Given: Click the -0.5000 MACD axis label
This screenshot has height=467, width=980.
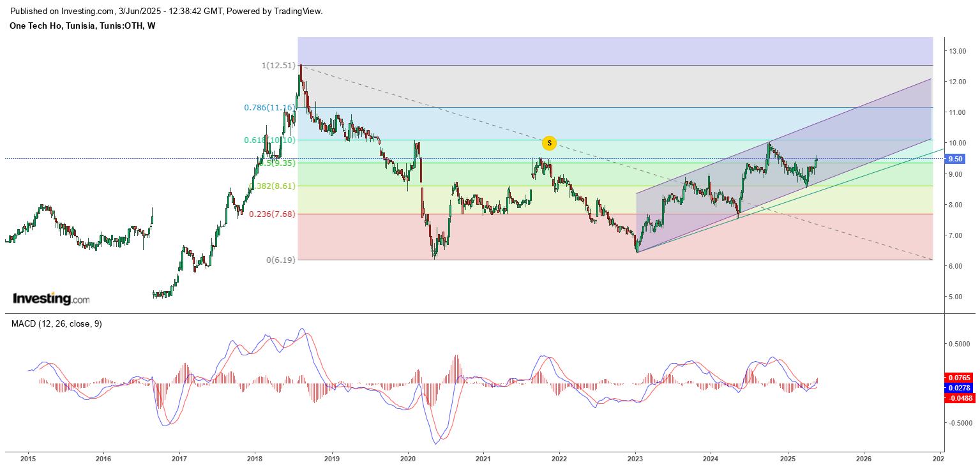Looking at the screenshot, I should click(x=960, y=423).
